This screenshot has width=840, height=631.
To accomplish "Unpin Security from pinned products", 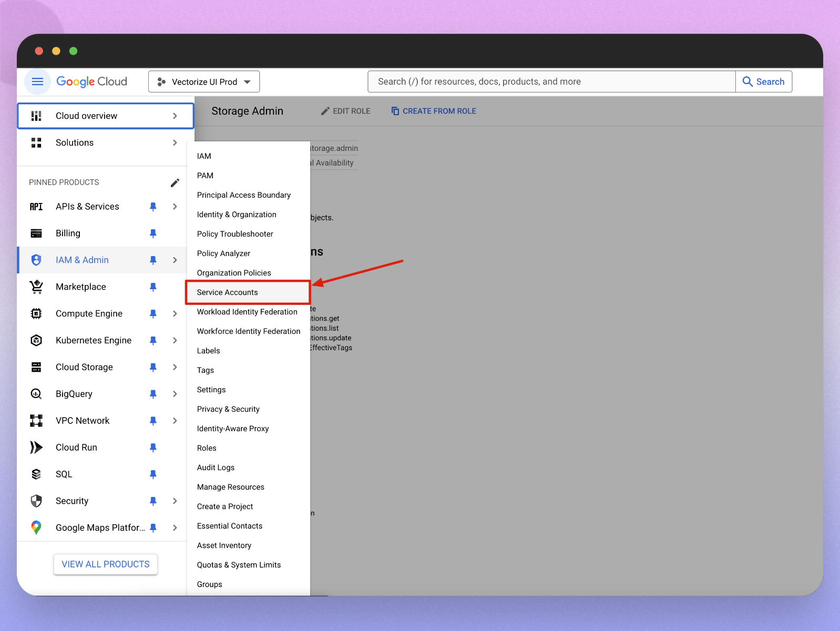I will tap(153, 501).
